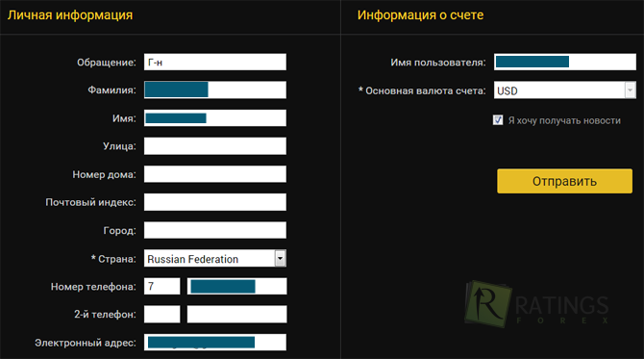Click the Я хочу получать новости label

tap(564, 120)
